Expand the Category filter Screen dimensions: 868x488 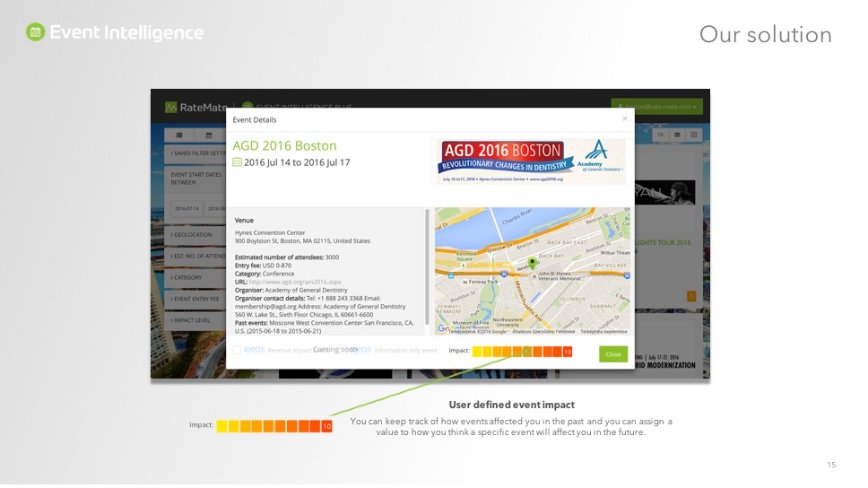[x=195, y=277]
